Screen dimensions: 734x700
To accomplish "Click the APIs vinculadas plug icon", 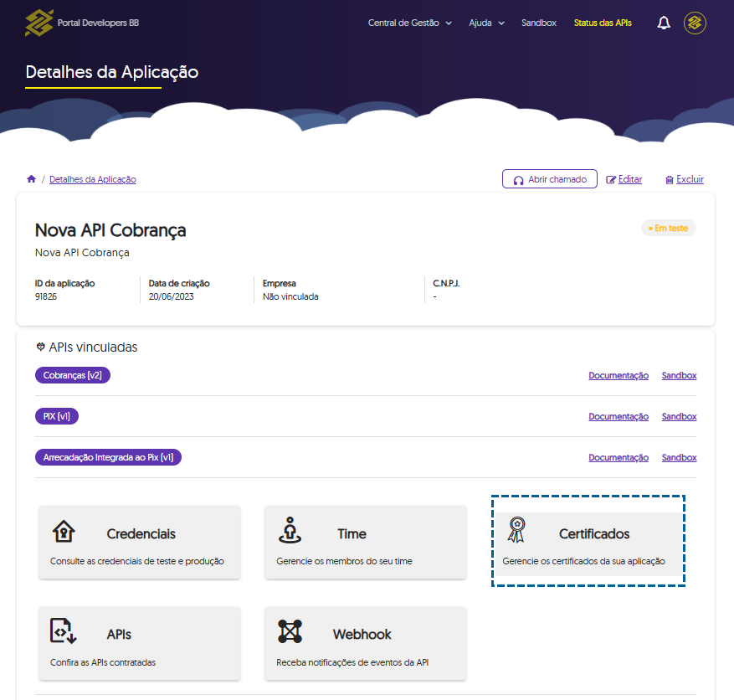I will click(41, 347).
